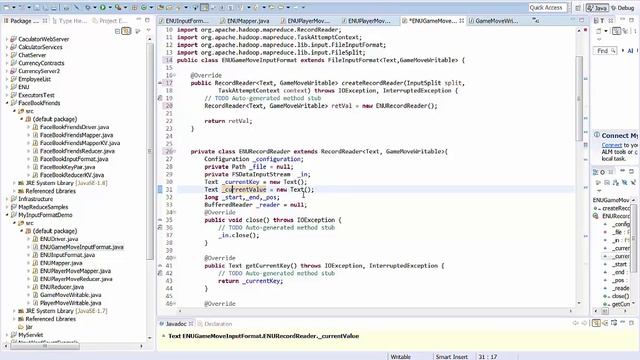Switch to the Declaration tab
This screenshot has height=360, width=640.
[x=215, y=324]
